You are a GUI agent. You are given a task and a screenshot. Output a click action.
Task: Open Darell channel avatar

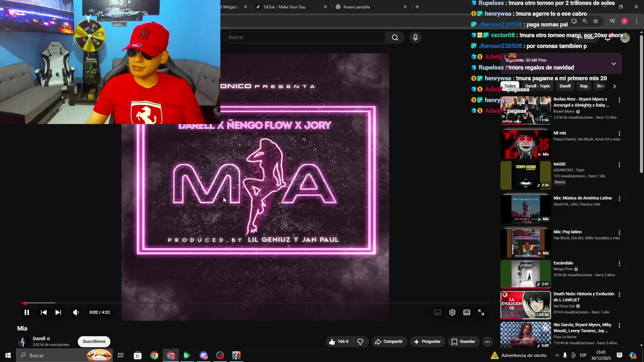click(23, 341)
